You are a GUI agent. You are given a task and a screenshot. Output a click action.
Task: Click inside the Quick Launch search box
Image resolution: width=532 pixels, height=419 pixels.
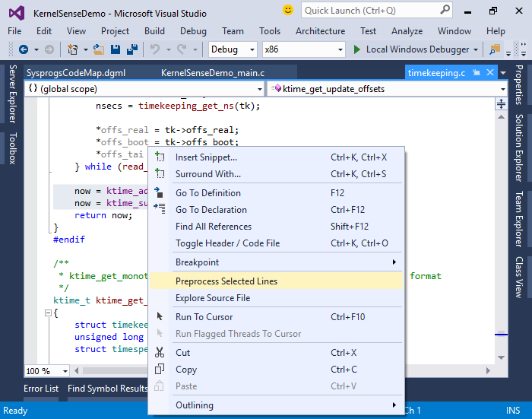372,11
